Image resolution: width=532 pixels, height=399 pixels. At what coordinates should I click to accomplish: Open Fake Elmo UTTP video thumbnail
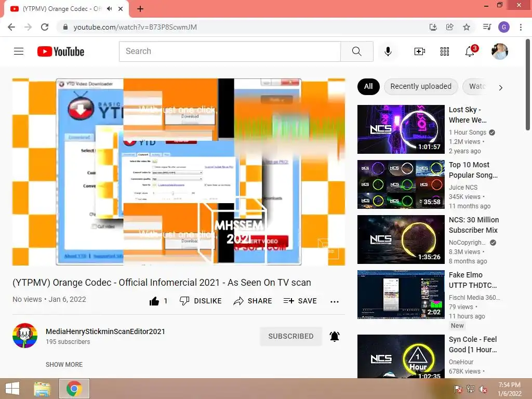click(401, 295)
